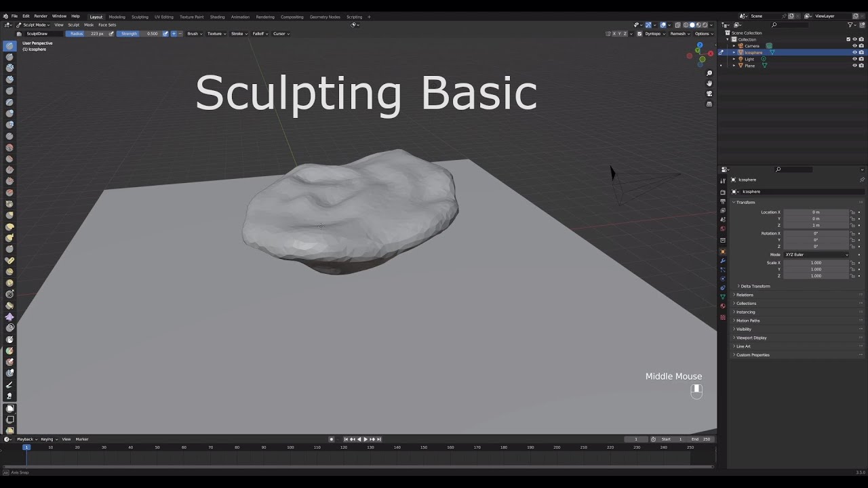
Task: Open the World properties tab with the red globe icon
Action: [x=723, y=228]
